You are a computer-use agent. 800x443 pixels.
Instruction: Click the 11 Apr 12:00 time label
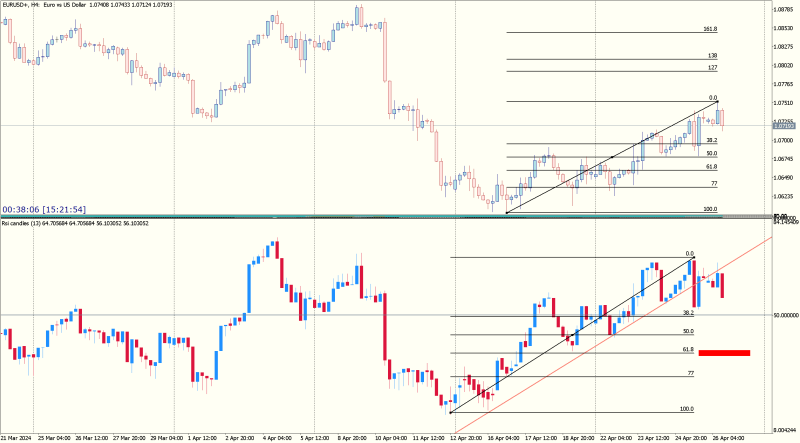(429, 438)
